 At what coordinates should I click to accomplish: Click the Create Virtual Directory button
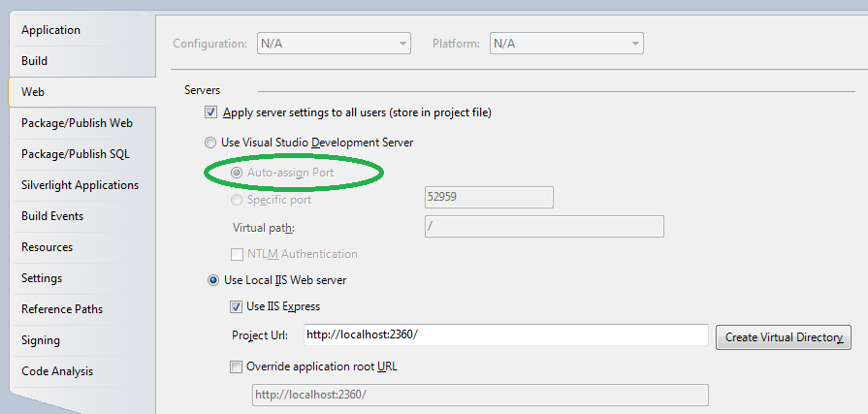pyautogui.click(x=783, y=337)
